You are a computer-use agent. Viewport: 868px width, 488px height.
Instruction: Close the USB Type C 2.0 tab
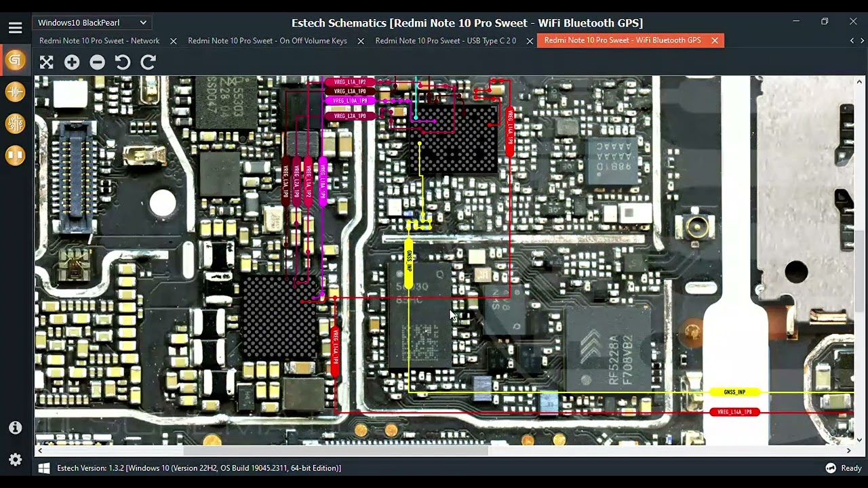click(x=530, y=41)
